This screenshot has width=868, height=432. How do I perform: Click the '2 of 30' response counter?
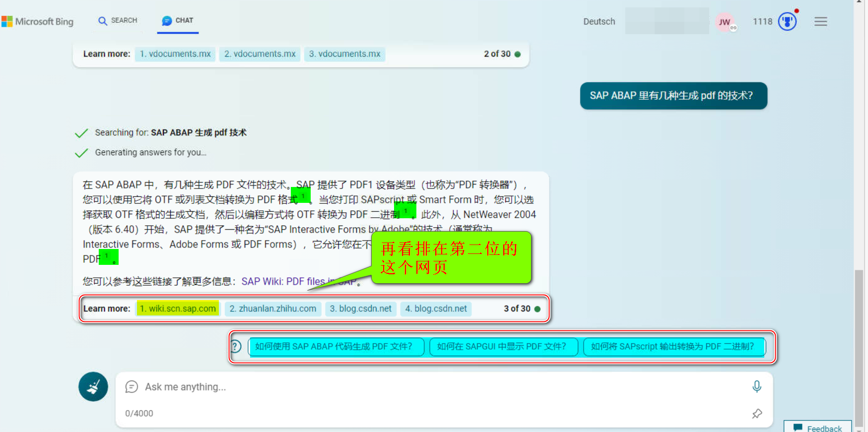pos(502,54)
